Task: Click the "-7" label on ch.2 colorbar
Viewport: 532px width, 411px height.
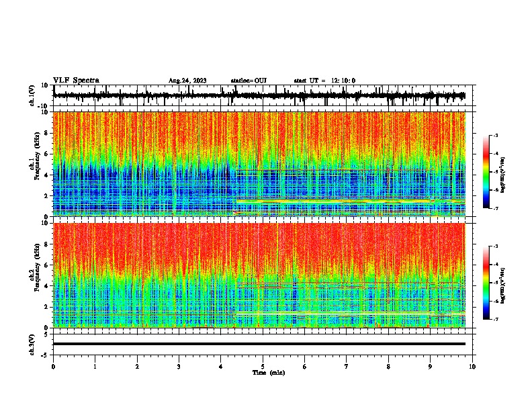Action: (495, 320)
